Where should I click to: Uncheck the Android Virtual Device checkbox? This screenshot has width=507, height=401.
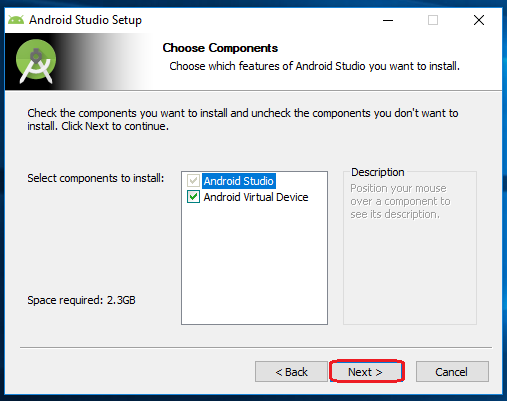click(193, 197)
